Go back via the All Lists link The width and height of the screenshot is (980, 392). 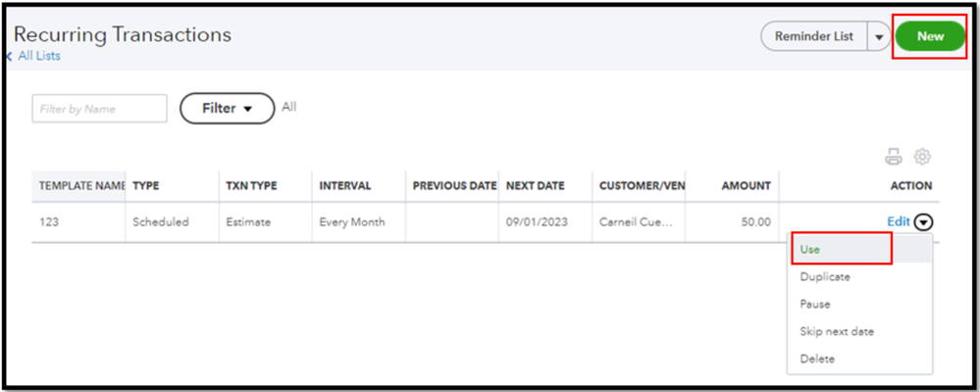(x=39, y=57)
